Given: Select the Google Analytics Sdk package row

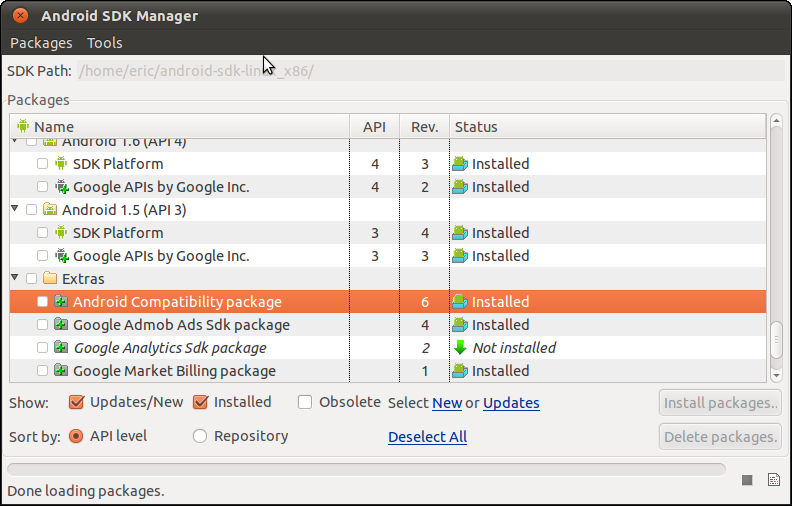Looking at the screenshot, I should coord(388,347).
